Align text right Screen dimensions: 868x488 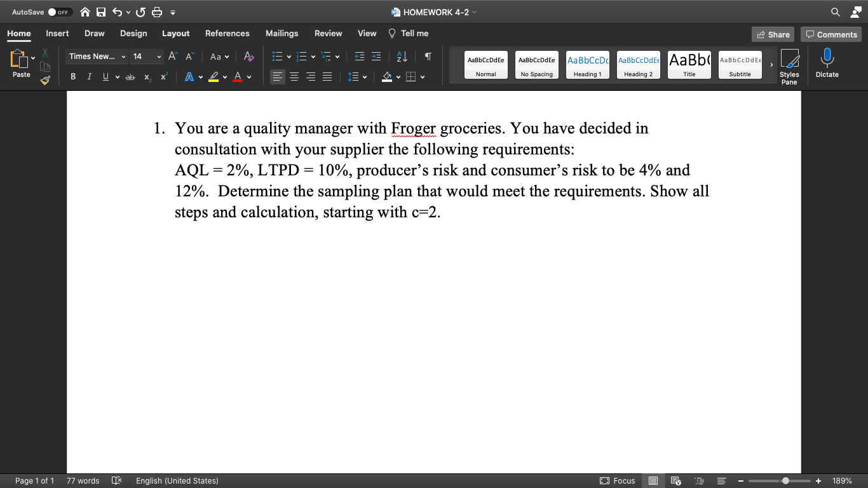pyautogui.click(x=311, y=77)
